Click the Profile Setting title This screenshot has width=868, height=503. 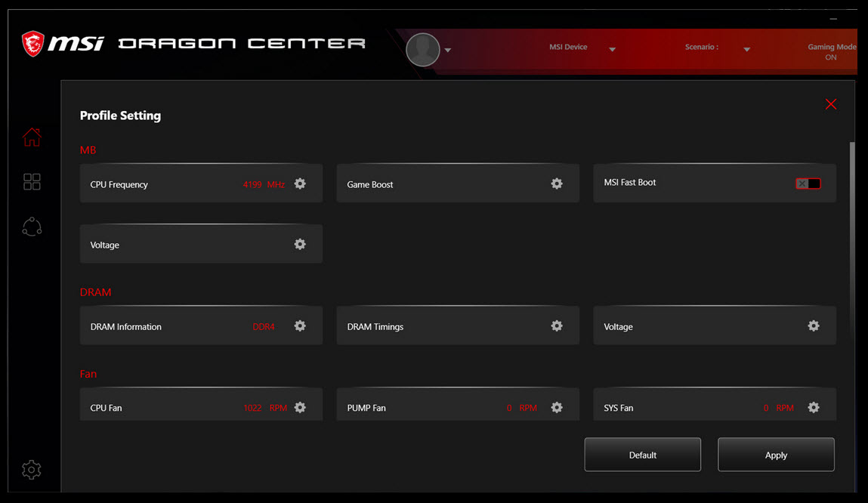[120, 116]
